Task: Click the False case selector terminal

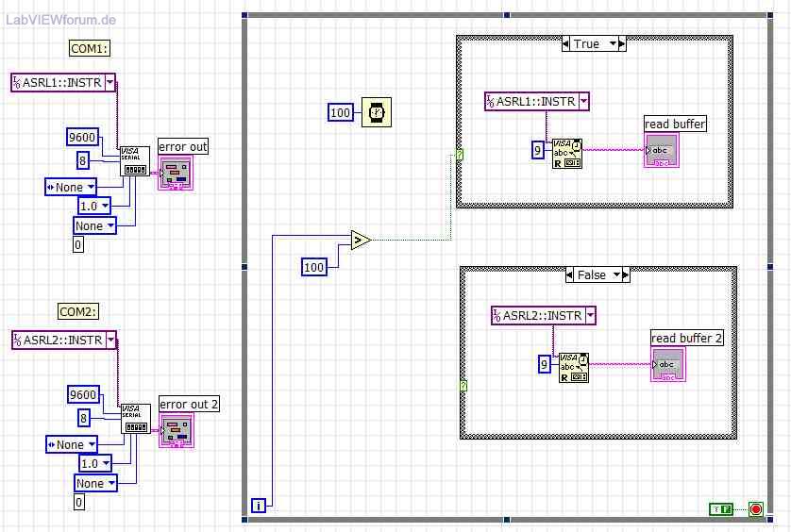Action: click(x=463, y=387)
